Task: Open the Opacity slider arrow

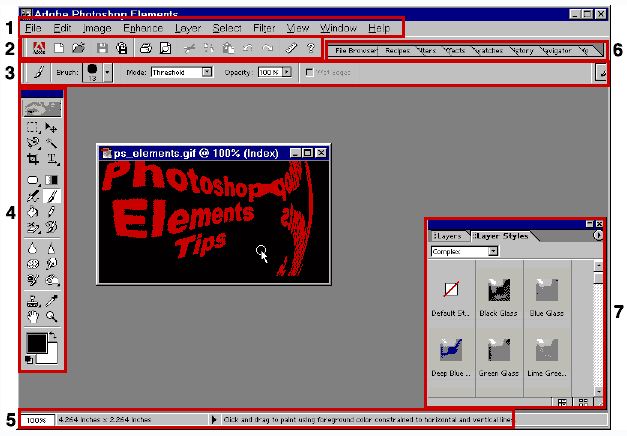Action: click(x=287, y=72)
